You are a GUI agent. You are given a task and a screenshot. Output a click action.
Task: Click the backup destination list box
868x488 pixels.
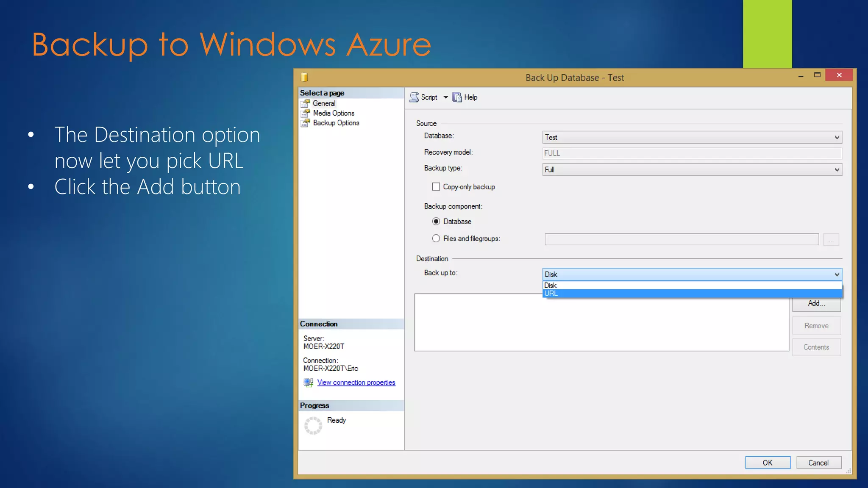601,323
